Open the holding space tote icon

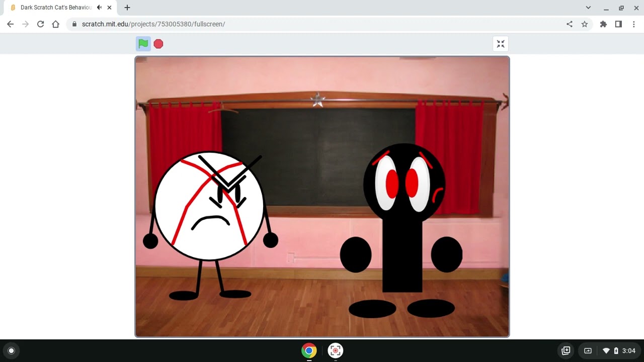point(566,350)
